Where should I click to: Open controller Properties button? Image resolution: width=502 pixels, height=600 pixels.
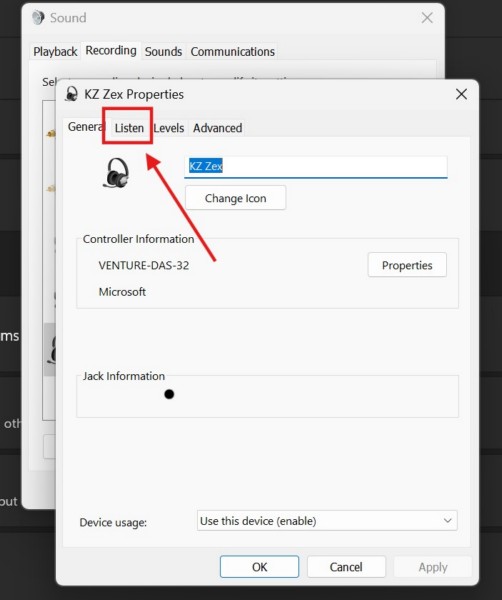[x=407, y=265]
